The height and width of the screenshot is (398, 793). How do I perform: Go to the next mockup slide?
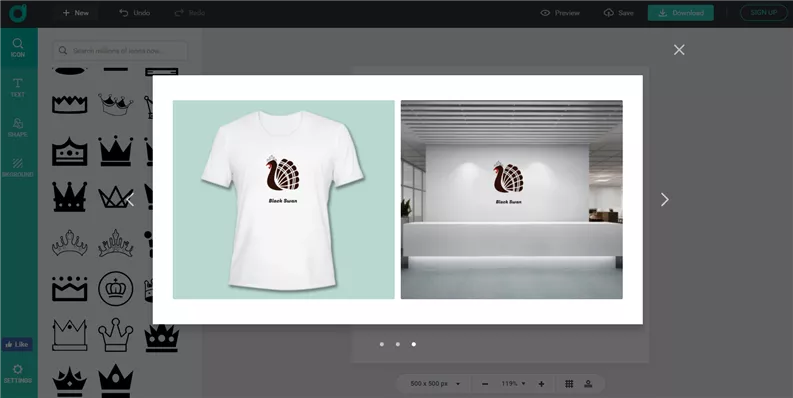tap(665, 200)
